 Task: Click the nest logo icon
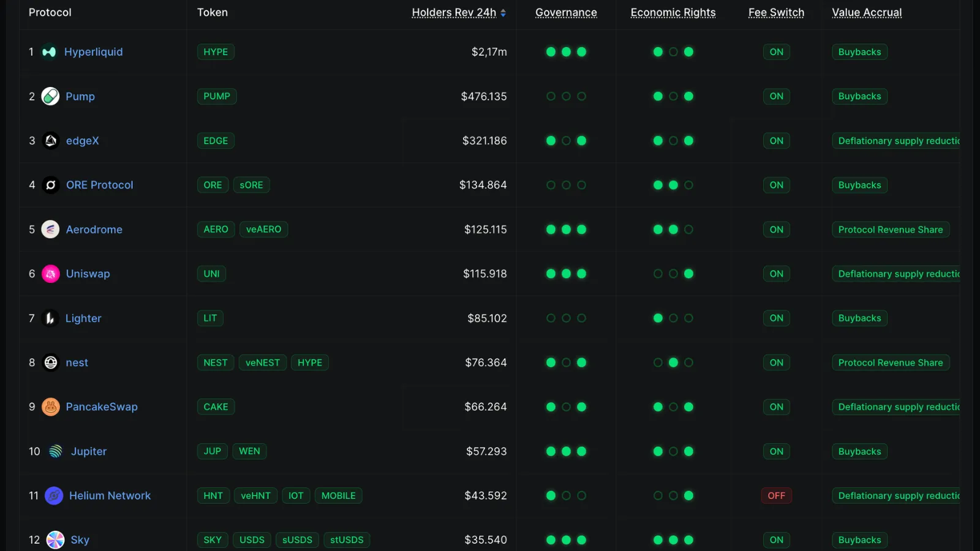click(x=51, y=362)
